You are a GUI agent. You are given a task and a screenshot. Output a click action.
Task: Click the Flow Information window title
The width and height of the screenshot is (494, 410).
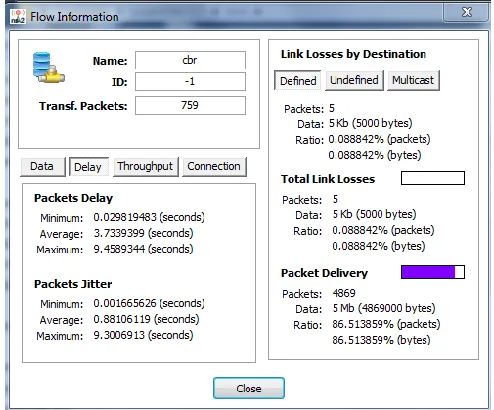pos(74,17)
